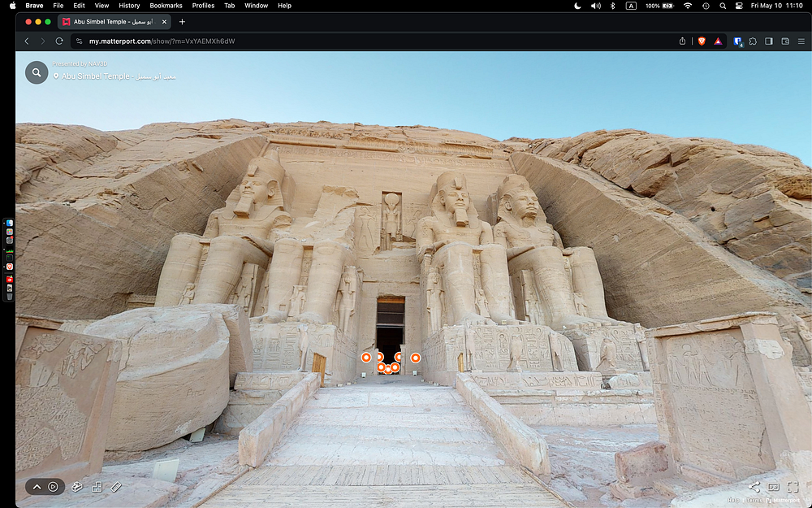The height and width of the screenshot is (508, 812).
Task: Close the Abu Simbel Temple tab
Action: pos(164,22)
